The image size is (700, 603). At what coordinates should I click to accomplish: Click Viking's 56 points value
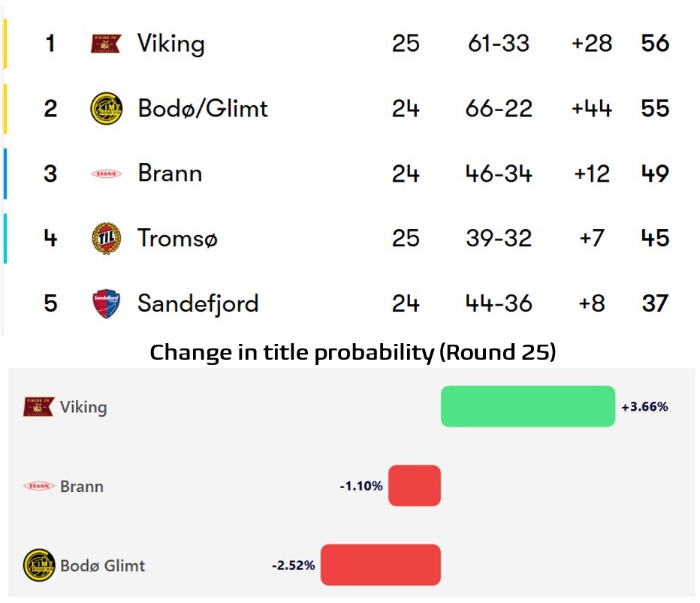tap(655, 44)
